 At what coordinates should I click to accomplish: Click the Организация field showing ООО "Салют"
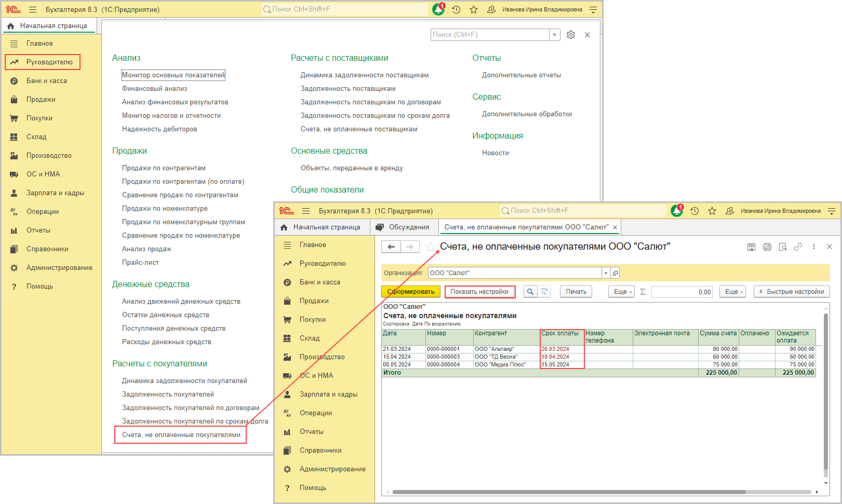(x=515, y=273)
